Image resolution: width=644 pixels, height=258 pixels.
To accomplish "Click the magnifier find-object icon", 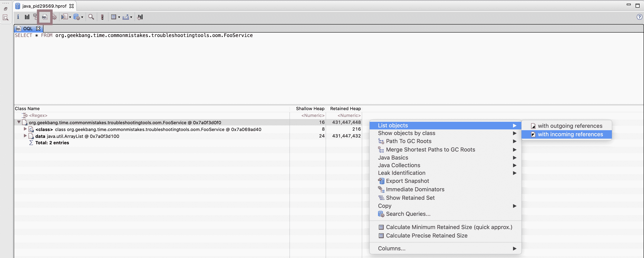I will tap(91, 17).
